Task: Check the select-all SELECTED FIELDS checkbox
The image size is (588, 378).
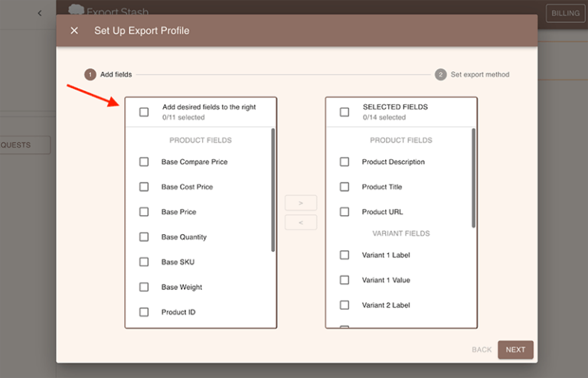Action: pyautogui.click(x=345, y=112)
